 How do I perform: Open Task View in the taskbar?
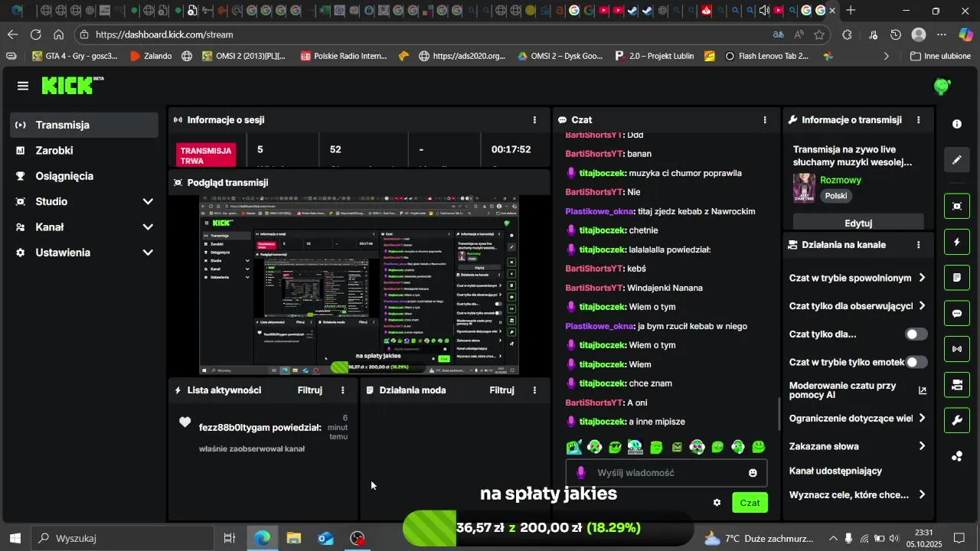229,538
